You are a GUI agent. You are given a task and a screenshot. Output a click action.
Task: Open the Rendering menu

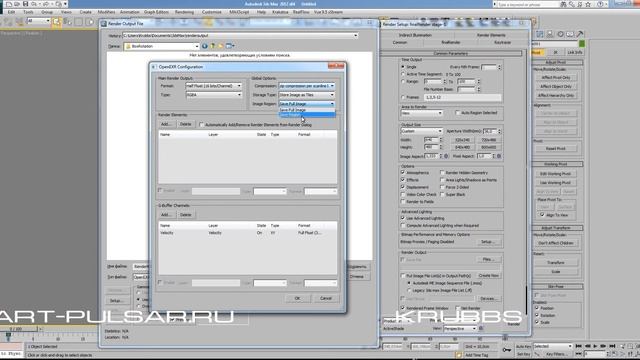pyautogui.click(x=184, y=12)
